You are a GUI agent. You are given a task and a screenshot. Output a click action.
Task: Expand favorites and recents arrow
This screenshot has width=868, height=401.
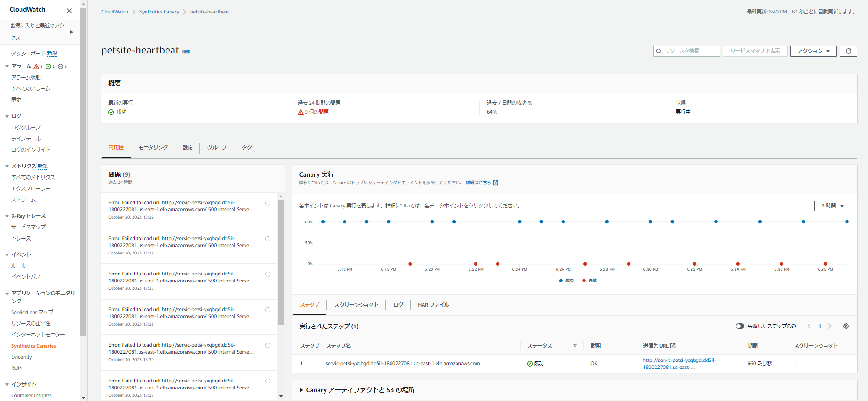72,32
